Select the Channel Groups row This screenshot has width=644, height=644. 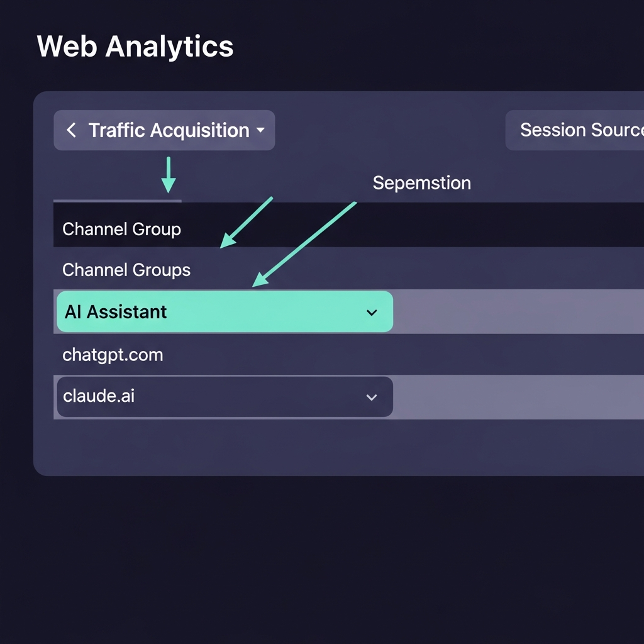pyautogui.click(x=348, y=269)
